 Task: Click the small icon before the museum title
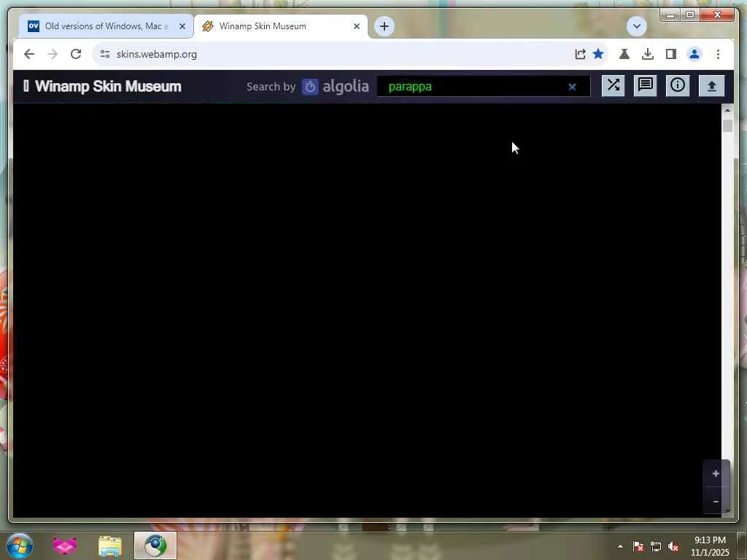[26, 86]
